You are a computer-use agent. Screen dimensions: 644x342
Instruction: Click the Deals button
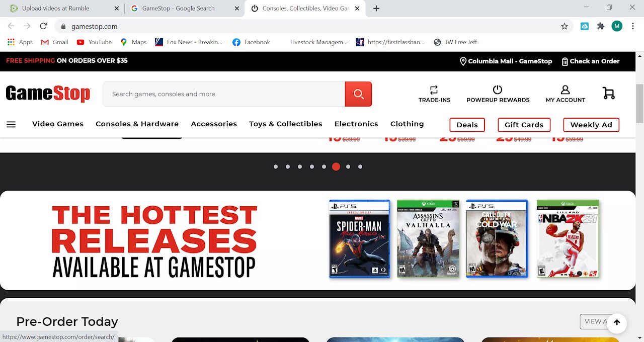(467, 125)
